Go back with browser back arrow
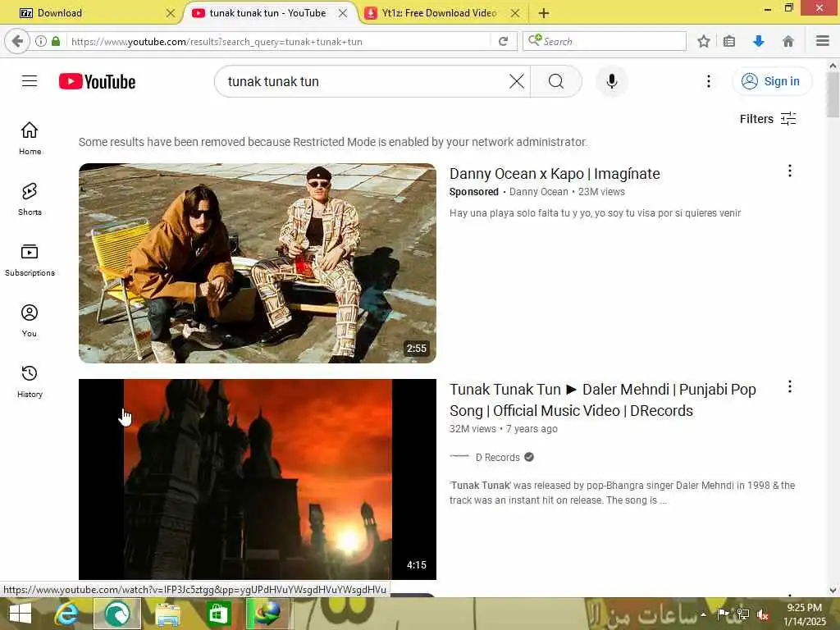840x630 pixels. (x=16, y=41)
